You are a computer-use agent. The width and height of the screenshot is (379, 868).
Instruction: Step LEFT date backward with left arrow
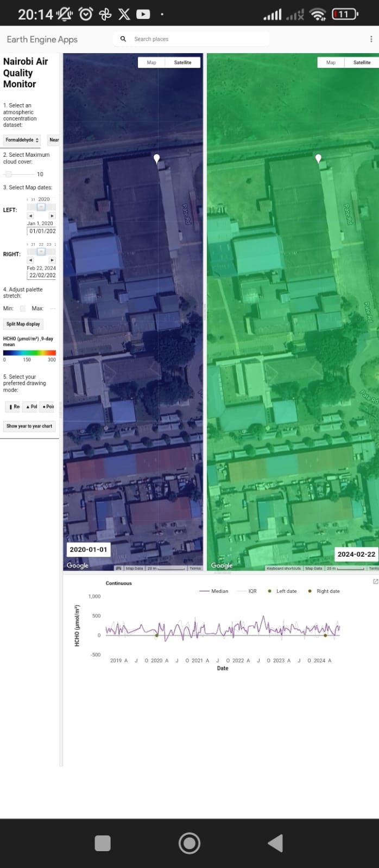pyautogui.click(x=30, y=216)
